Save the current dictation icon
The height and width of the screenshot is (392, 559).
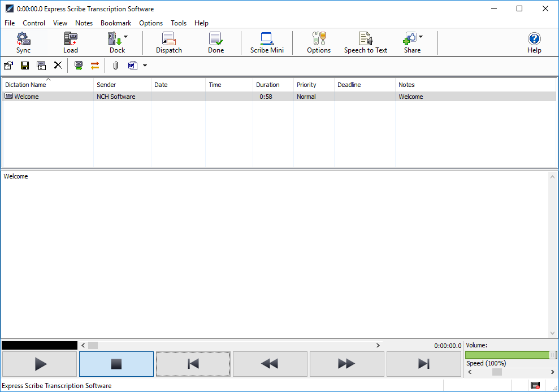pyautogui.click(x=25, y=66)
